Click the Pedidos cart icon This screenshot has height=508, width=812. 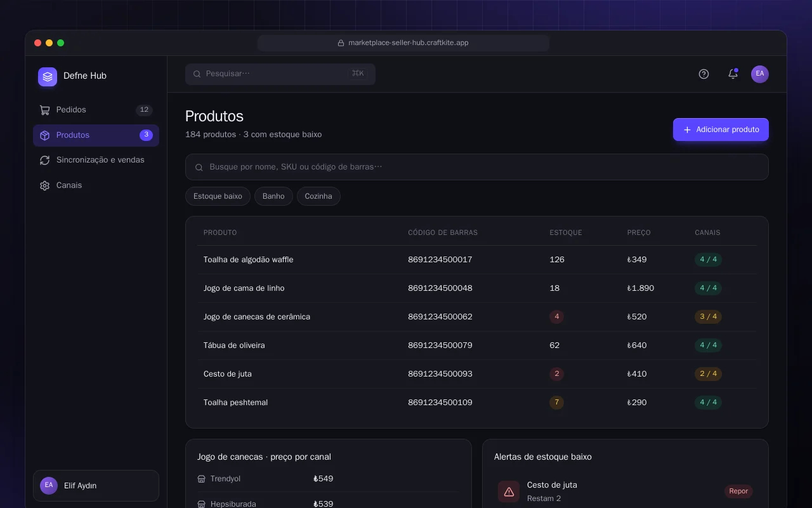[44, 110]
